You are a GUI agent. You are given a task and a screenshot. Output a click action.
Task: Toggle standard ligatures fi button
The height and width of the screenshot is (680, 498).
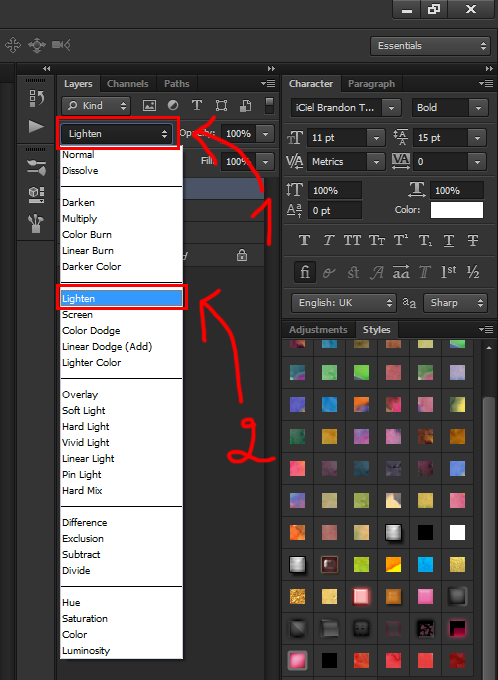(x=305, y=272)
